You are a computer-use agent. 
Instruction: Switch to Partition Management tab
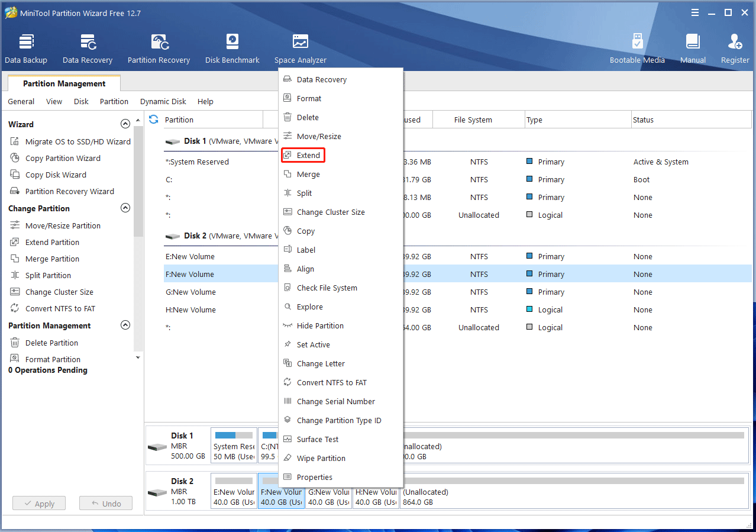click(64, 83)
